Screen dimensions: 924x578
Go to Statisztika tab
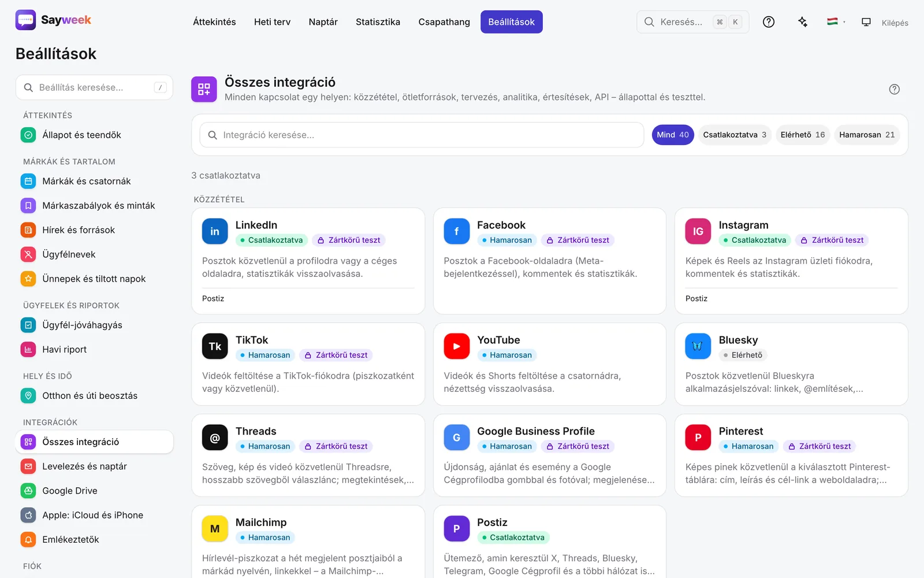tap(378, 22)
